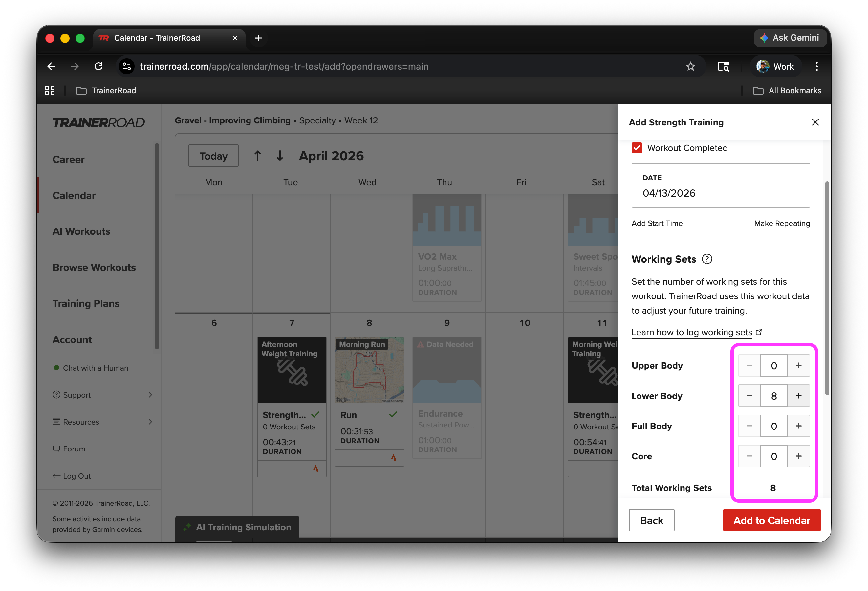Open the VO2 Max workout card
This screenshot has height=591, width=868.
pos(447,248)
